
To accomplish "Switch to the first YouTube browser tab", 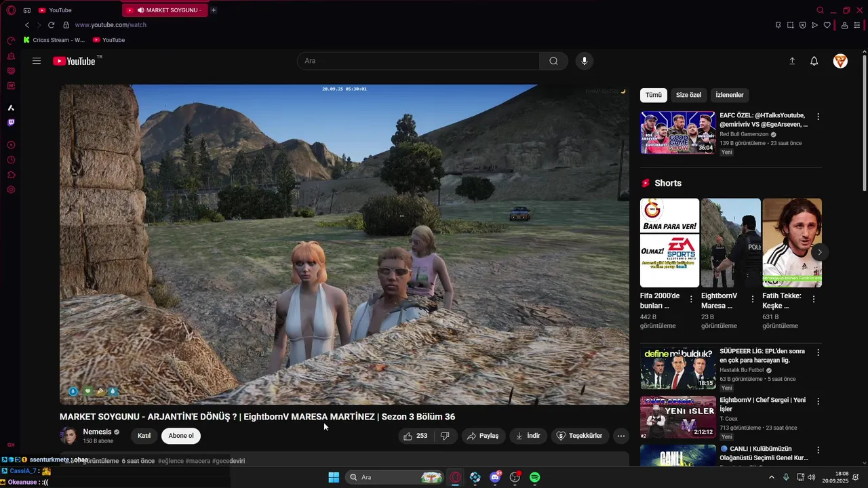I will tap(75, 10).
